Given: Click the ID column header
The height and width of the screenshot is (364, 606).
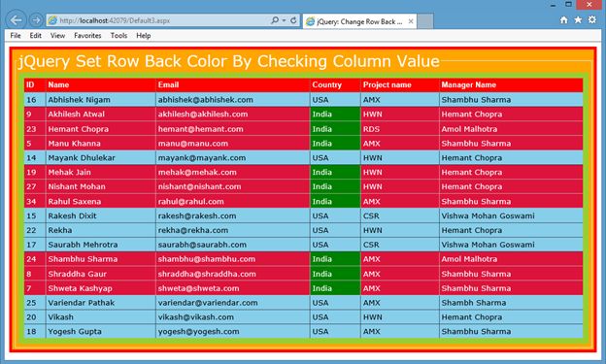Looking at the screenshot, I should point(35,85).
